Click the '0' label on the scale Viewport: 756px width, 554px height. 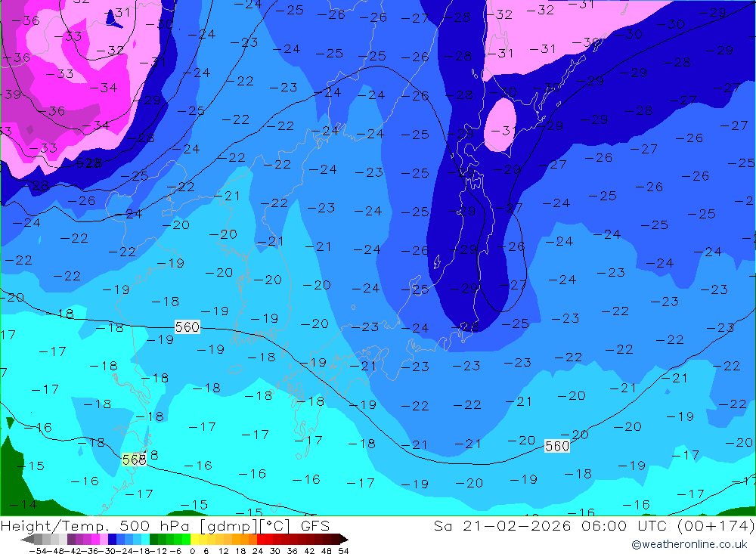(x=192, y=551)
